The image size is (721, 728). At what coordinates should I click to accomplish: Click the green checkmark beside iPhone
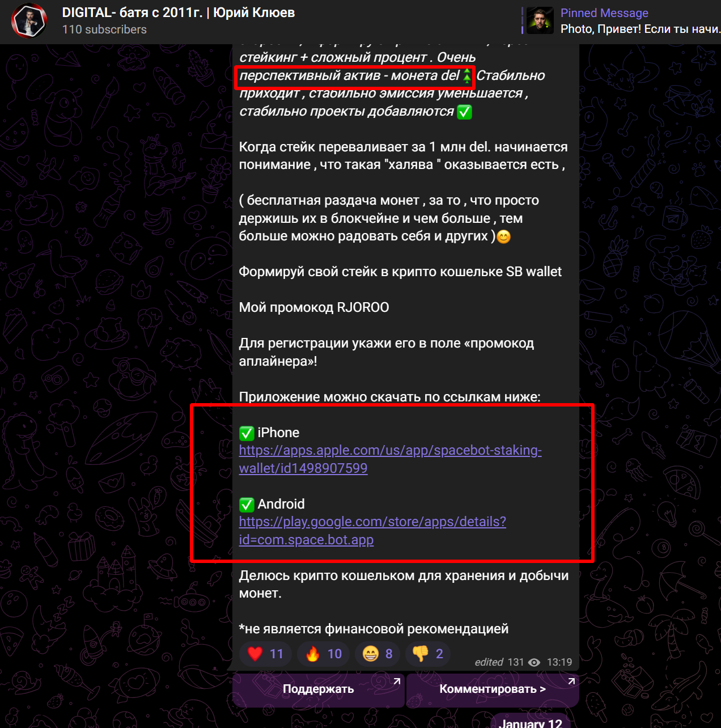coord(247,433)
